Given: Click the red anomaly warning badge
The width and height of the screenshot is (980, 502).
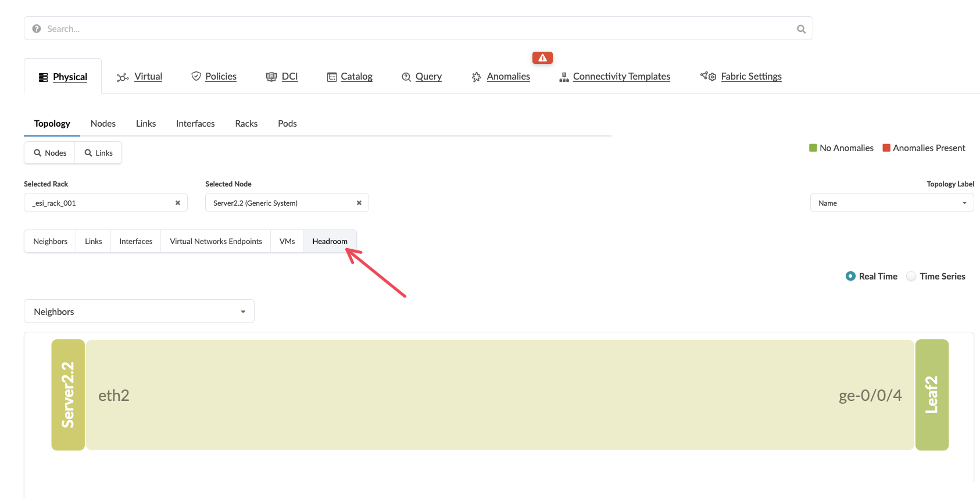Looking at the screenshot, I should click(x=542, y=58).
